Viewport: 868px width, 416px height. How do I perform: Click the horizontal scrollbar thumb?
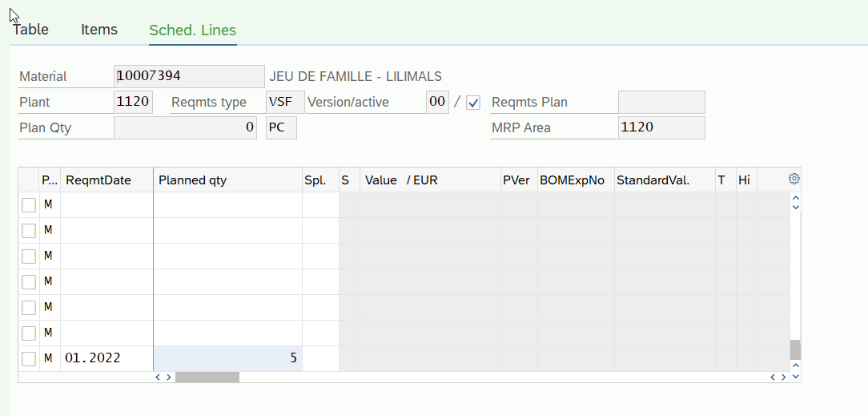pos(207,378)
